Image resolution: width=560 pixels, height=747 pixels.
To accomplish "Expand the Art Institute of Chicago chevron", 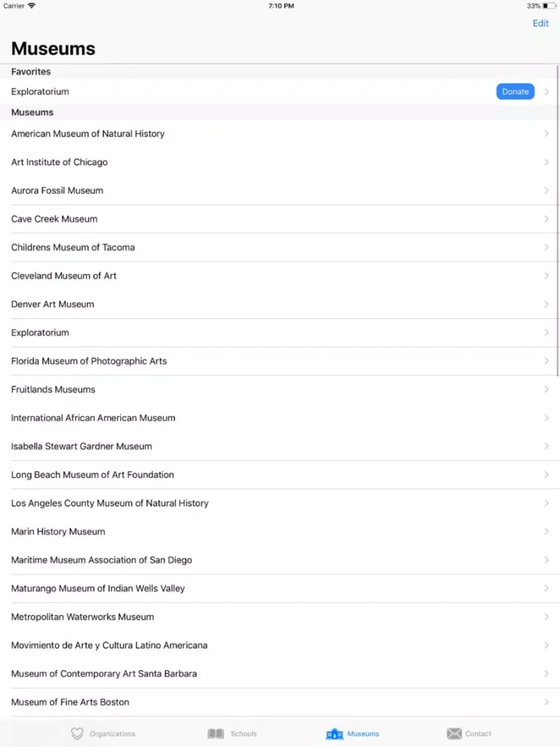I will (547, 162).
